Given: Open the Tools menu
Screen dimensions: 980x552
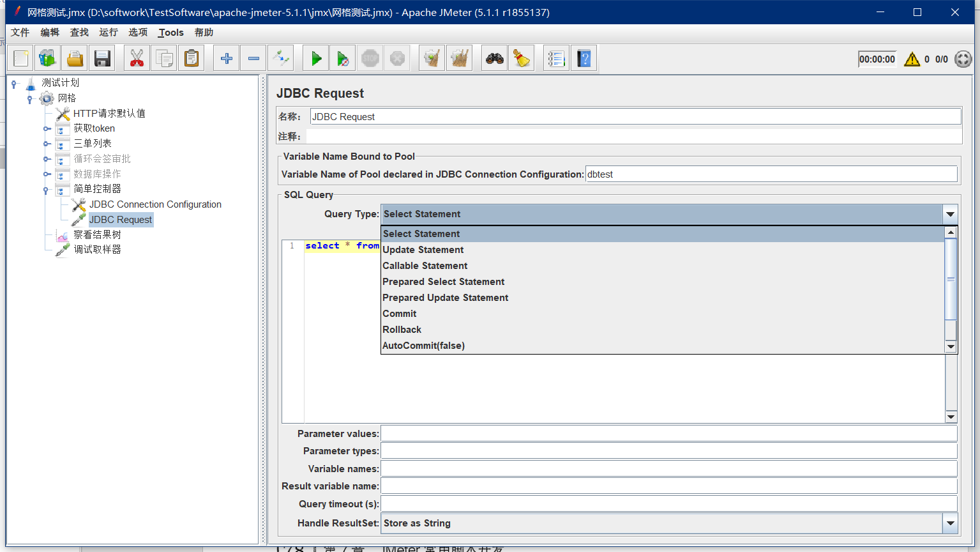Looking at the screenshot, I should point(171,33).
